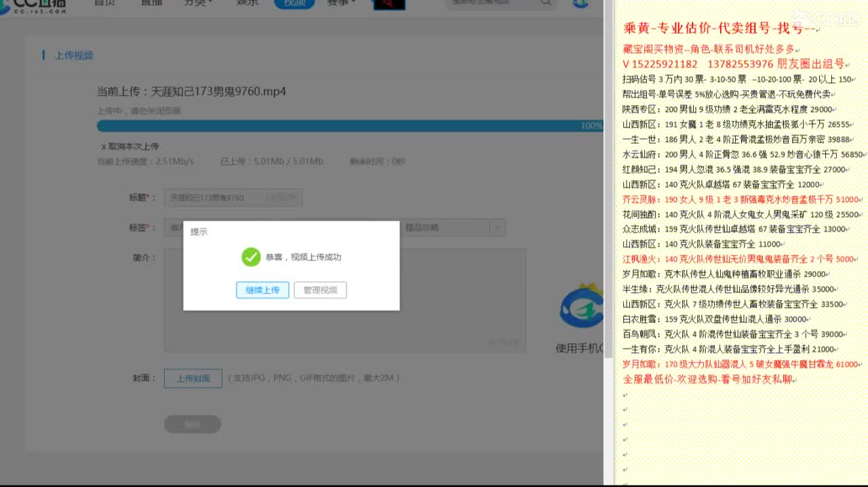Click dialog title 提示
Screen dimensions: 868x487
tap(199, 232)
